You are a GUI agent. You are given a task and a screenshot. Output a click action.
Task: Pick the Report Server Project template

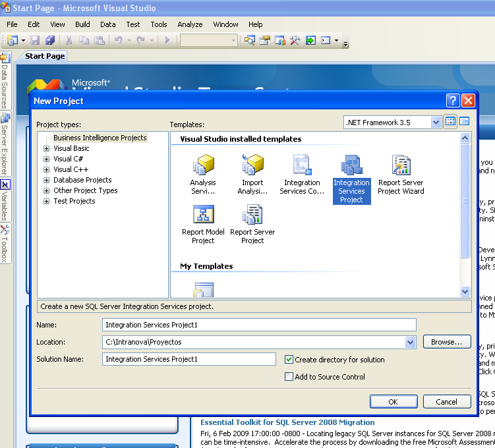(x=252, y=215)
